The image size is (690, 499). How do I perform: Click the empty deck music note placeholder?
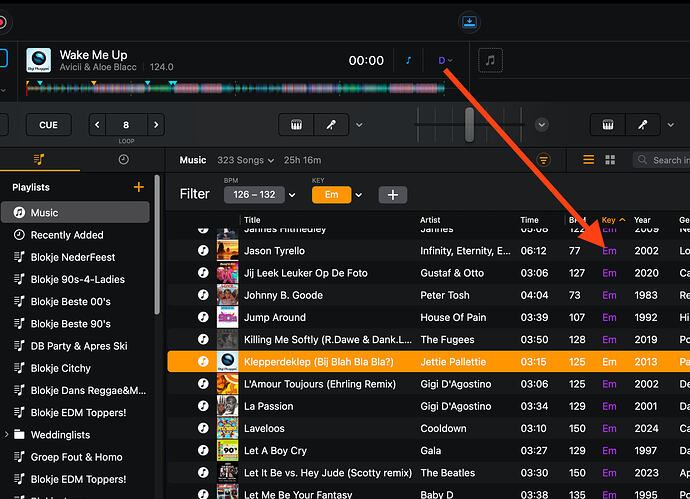point(490,61)
